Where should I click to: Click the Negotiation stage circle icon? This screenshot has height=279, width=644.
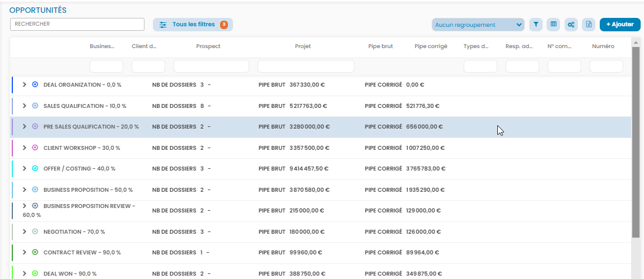35,231
